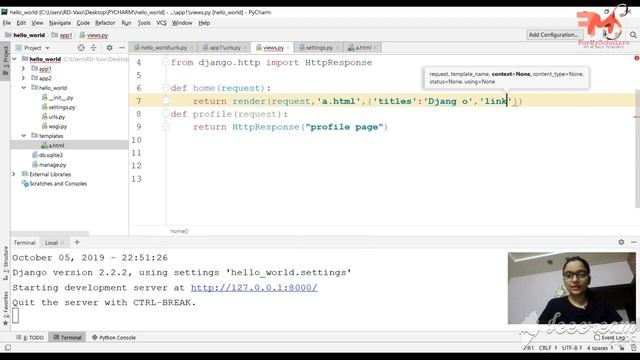This screenshot has height=360, width=640.
Task: Open the Run menu
Action: 126,23
